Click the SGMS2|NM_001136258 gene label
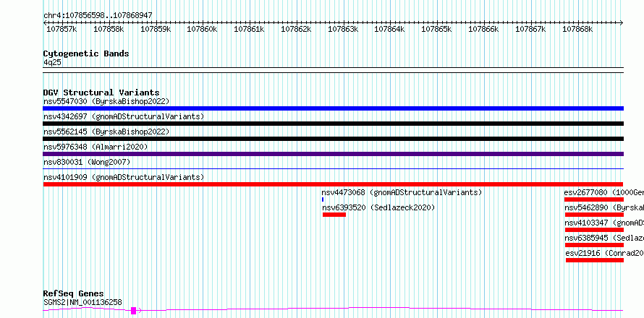 (82, 302)
